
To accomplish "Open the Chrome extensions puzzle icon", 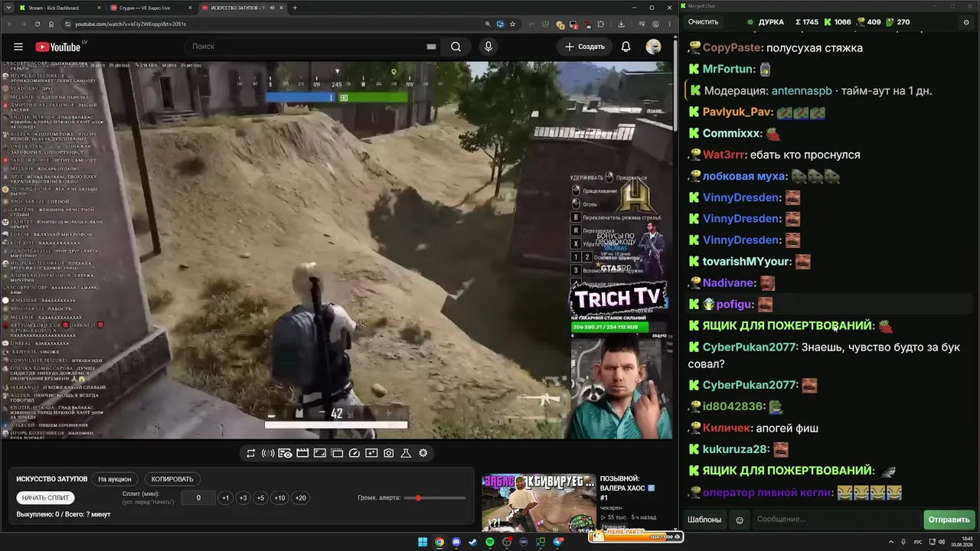I will (601, 24).
